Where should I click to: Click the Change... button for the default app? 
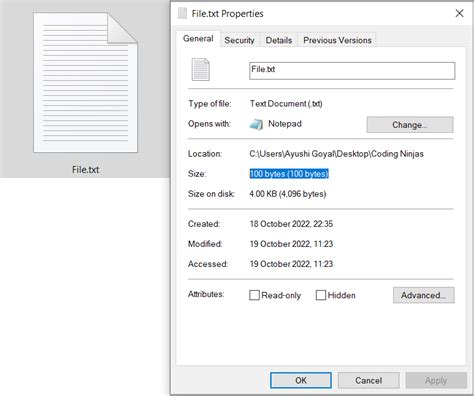tap(410, 125)
